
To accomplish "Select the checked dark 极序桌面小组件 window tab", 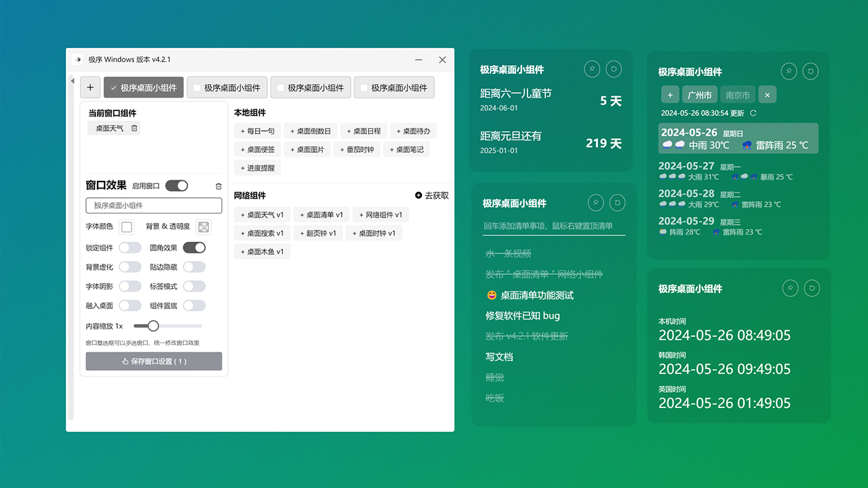I will tap(144, 87).
